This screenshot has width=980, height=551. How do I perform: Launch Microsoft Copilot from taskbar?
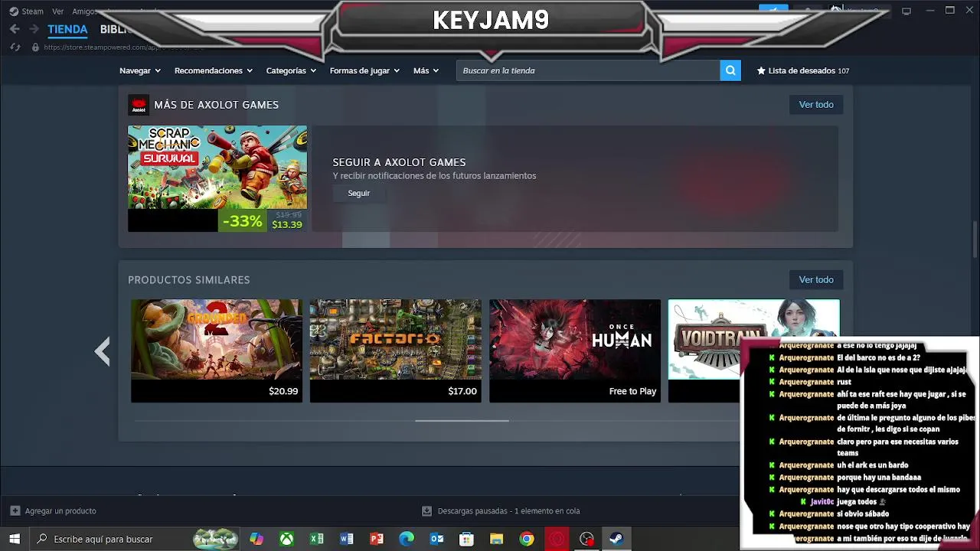(256, 539)
